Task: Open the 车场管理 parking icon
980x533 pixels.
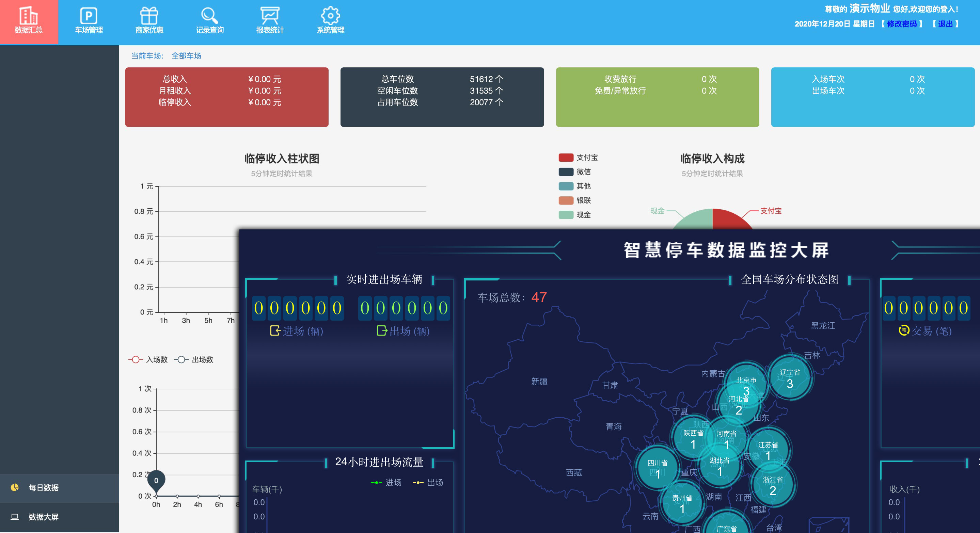Action: click(89, 16)
